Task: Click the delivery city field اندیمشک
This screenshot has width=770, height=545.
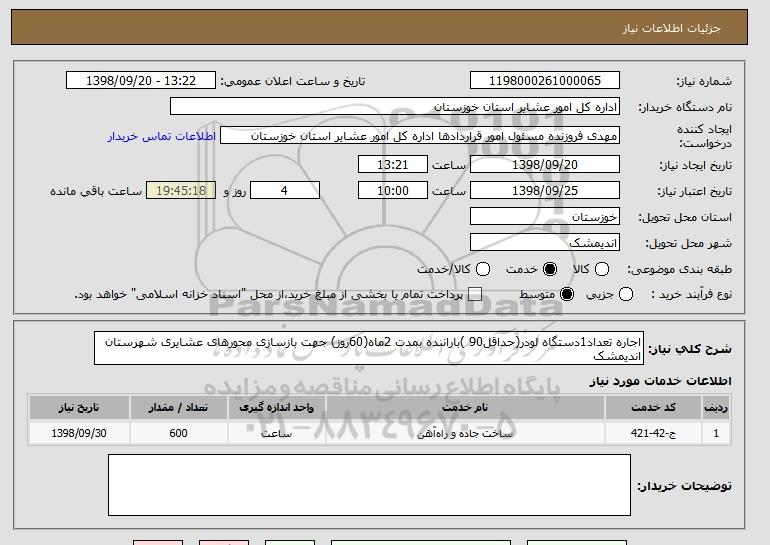Action: (545, 243)
